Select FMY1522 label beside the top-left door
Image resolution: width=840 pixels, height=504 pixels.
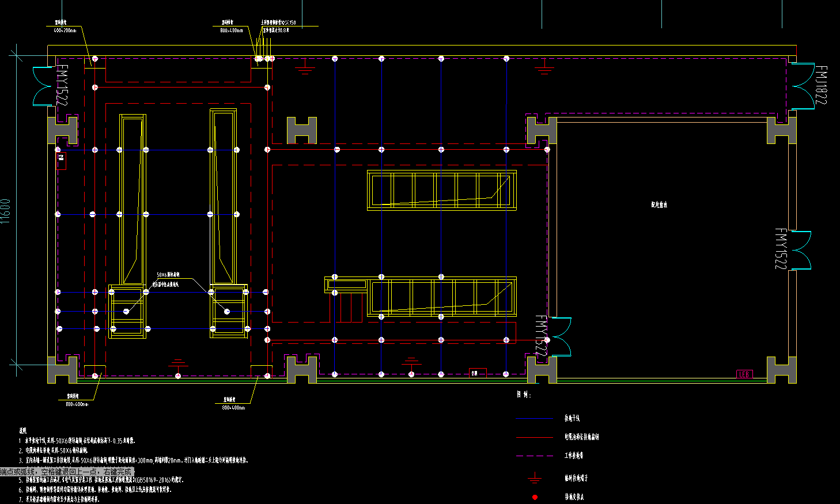tap(62, 85)
